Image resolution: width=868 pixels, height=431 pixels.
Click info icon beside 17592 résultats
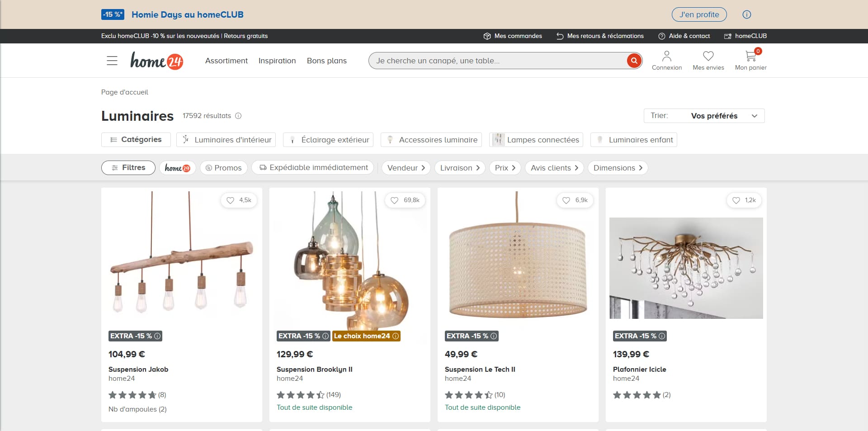point(238,116)
